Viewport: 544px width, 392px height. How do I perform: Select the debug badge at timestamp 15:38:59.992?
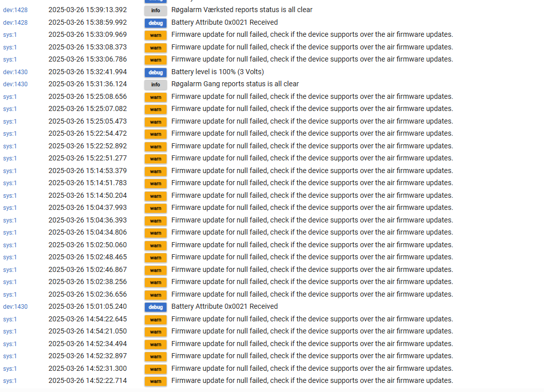155,23
